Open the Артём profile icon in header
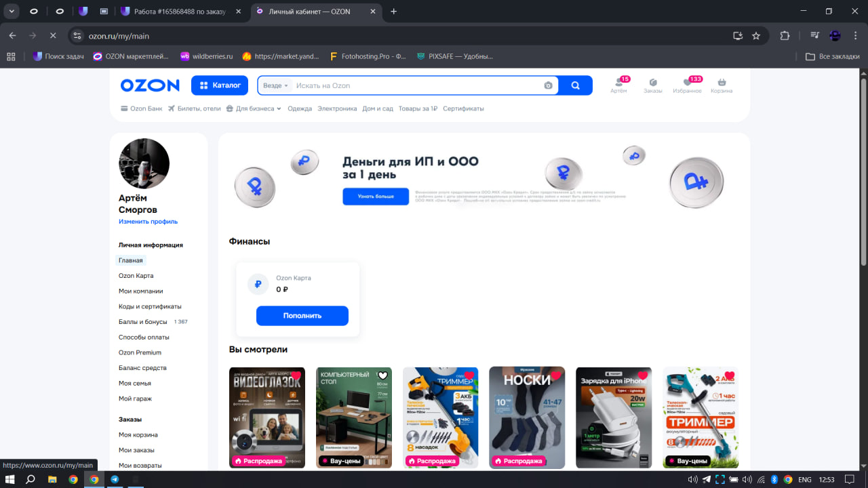This screenshot has width=868, height=488. pyautogui.click(x=618, y=85)
